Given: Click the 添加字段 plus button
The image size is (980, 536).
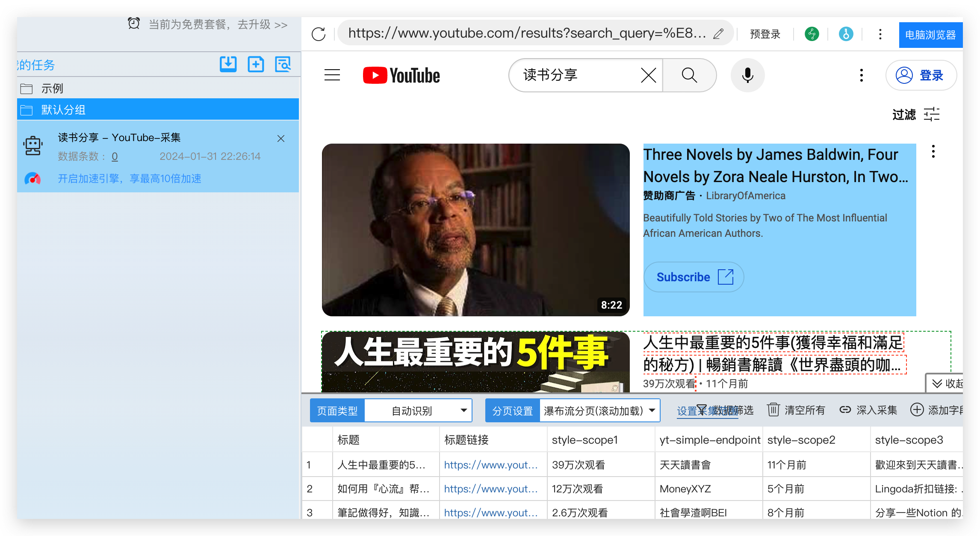Looking at the screenshot, I should tap(936, 410).
